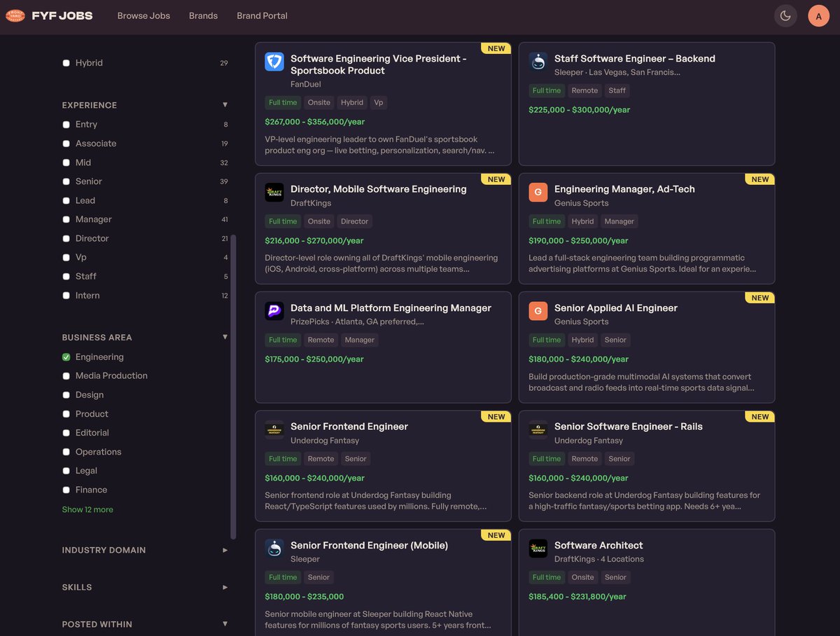Open Engineering Manager, Ad-Tech job listing

624,189
